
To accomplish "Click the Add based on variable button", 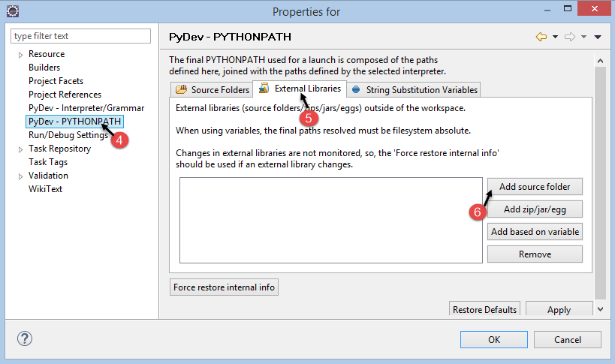I will point(535,232).
